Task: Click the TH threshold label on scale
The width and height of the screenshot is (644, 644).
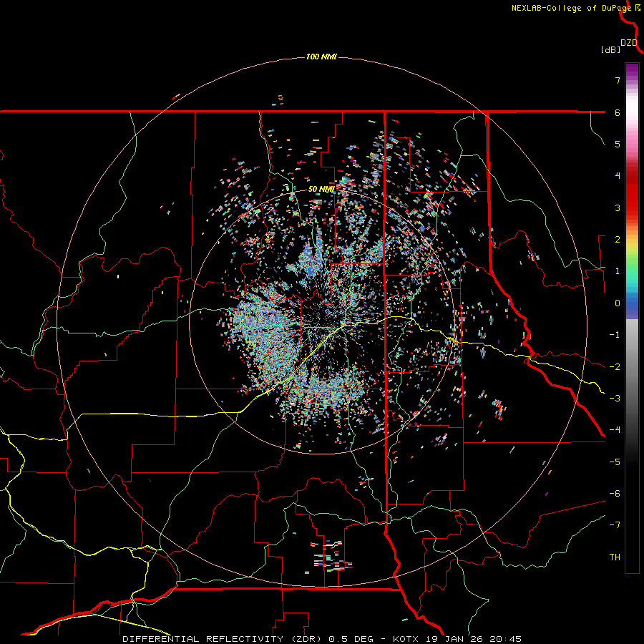Action: [x=615, y=557]
